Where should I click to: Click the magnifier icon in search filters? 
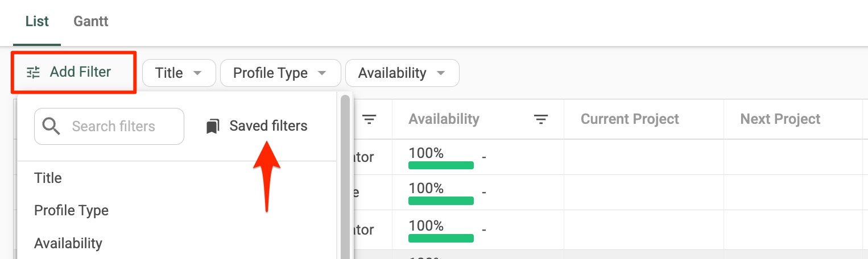point(51,126)
